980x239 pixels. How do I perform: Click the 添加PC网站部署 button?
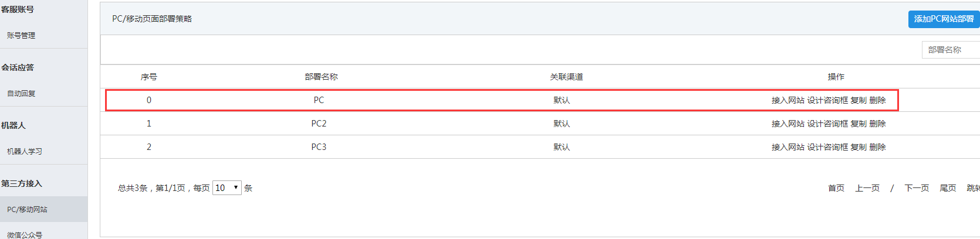tap(944, 19)
